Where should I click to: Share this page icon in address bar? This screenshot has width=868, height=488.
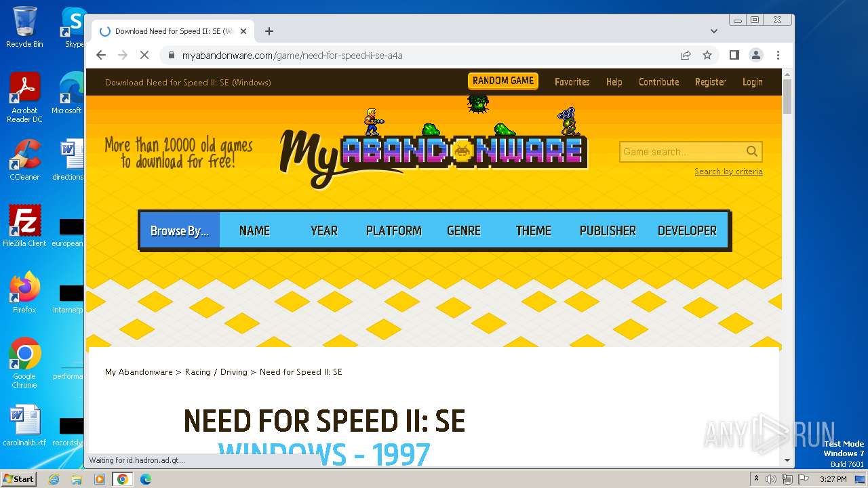pyautogui.click(x=686, y=55)
